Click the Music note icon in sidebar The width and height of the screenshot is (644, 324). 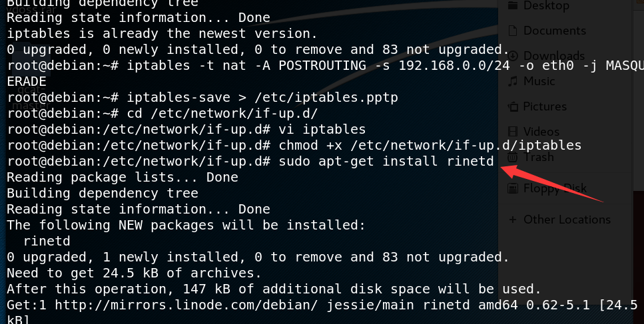[x=513, y=81]
